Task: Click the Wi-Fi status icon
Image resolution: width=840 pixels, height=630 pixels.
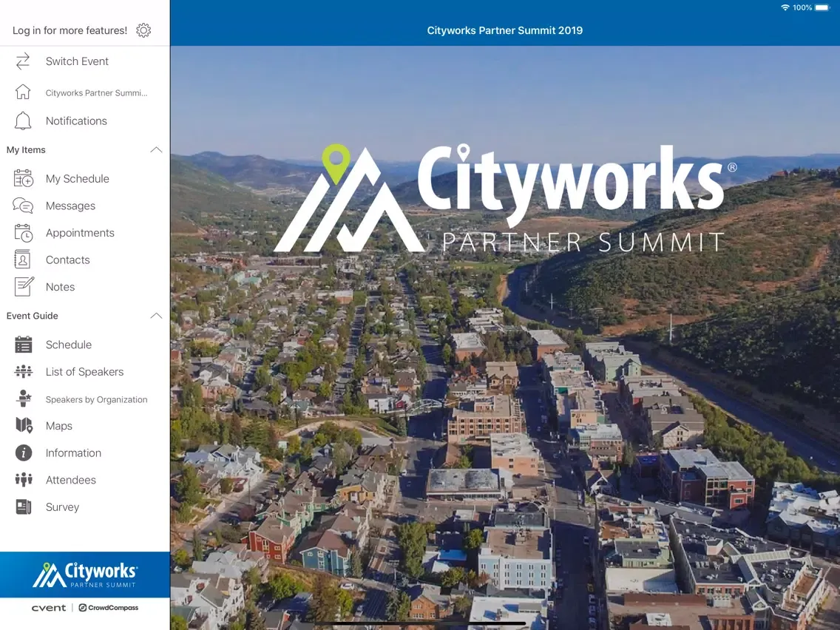Action: [x=785, y=7]
